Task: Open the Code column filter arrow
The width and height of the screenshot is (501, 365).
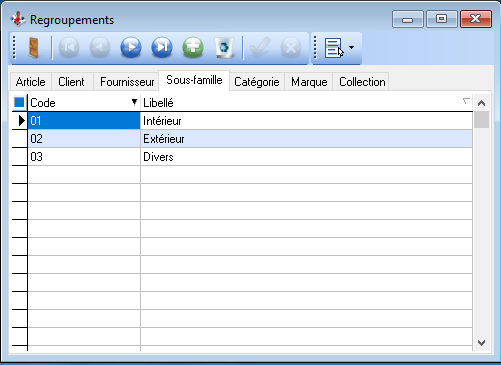Action: [x=134, y=102]
